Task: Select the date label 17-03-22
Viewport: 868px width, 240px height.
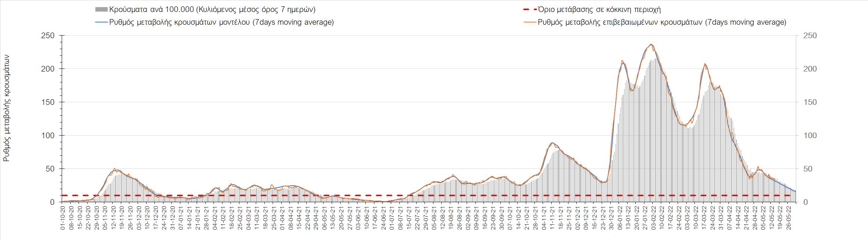Action: pyautogui.click(x=704, y=218)
